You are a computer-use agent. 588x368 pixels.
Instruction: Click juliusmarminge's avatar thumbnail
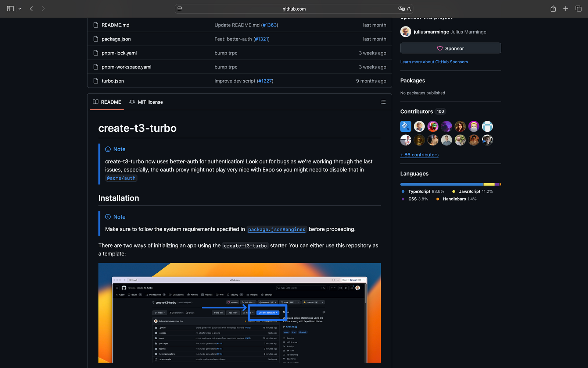point(405,32)
